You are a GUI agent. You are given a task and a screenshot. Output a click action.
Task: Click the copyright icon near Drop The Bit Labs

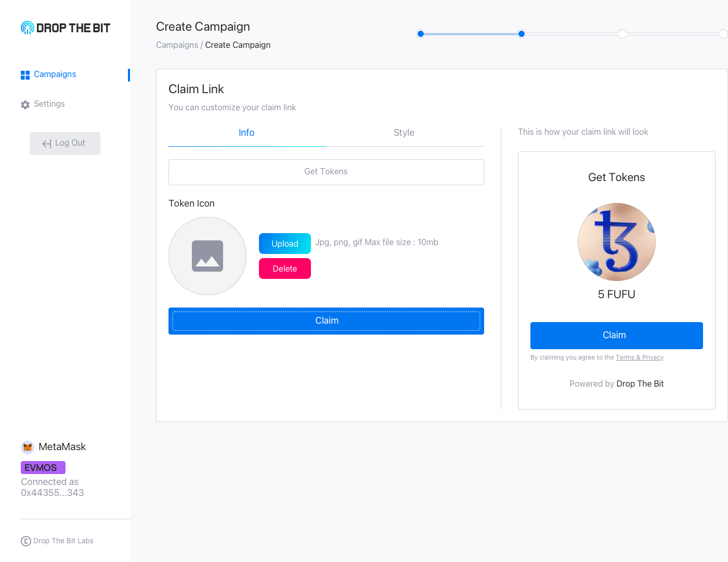[x=26, y=541]
